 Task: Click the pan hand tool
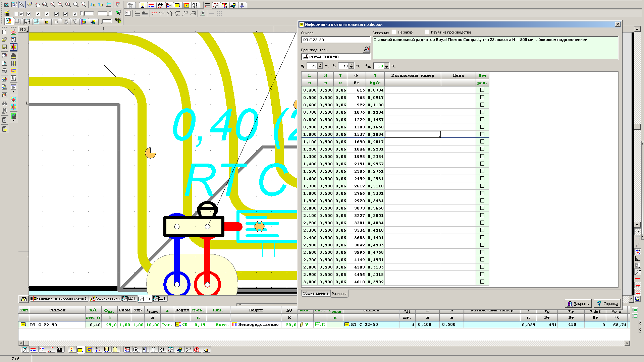[38, 5]
